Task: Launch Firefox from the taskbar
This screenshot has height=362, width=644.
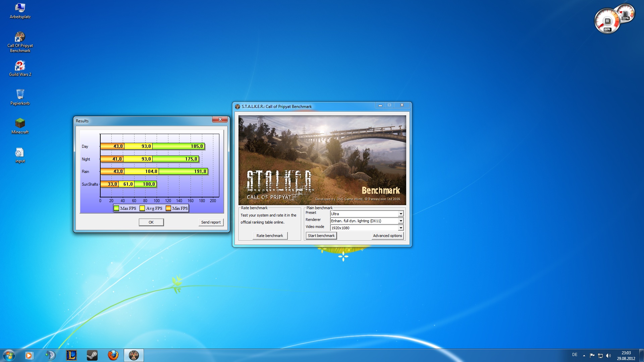Action: [x=113, y=355]
